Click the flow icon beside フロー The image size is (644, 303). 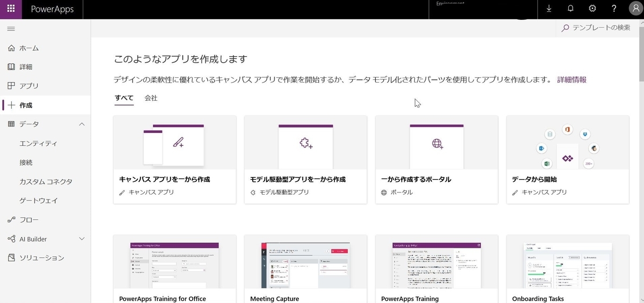point(11,220)
